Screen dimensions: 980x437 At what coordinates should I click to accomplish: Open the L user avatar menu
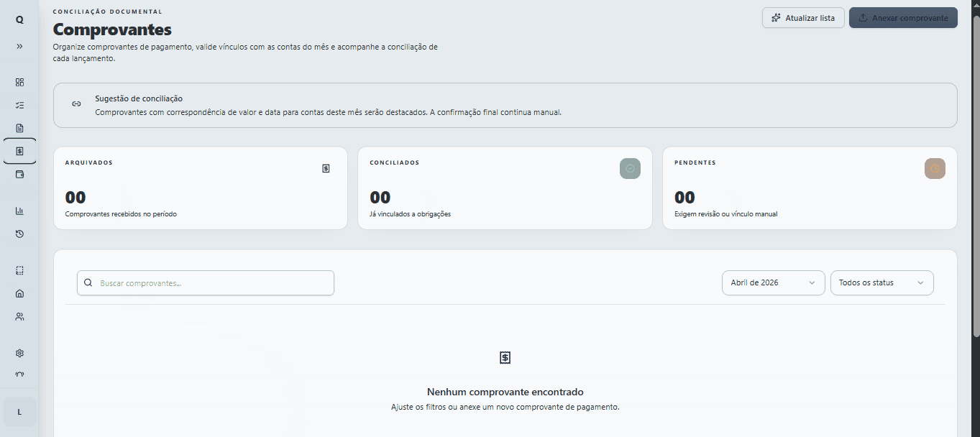point(19,412)
